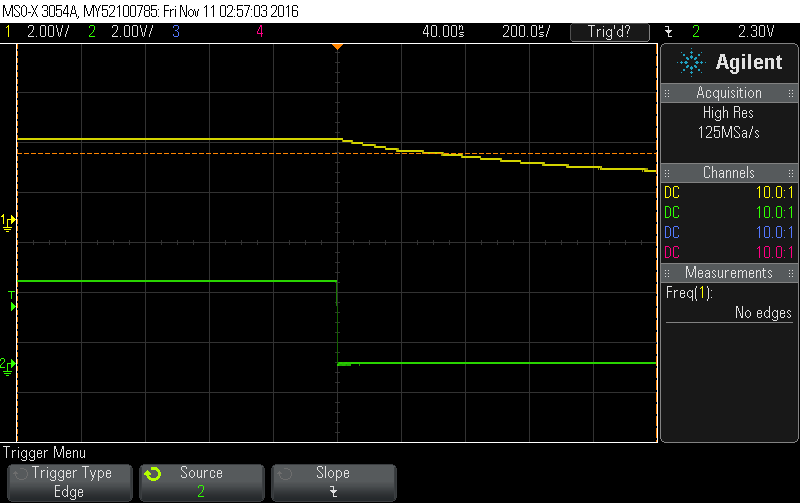Click the Trigger Menu title label

coord(44,453)
